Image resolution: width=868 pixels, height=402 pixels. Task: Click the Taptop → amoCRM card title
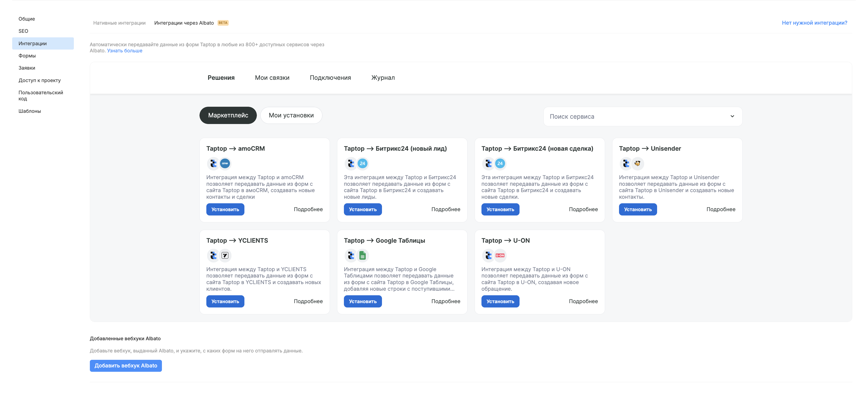tap(235, 149)
